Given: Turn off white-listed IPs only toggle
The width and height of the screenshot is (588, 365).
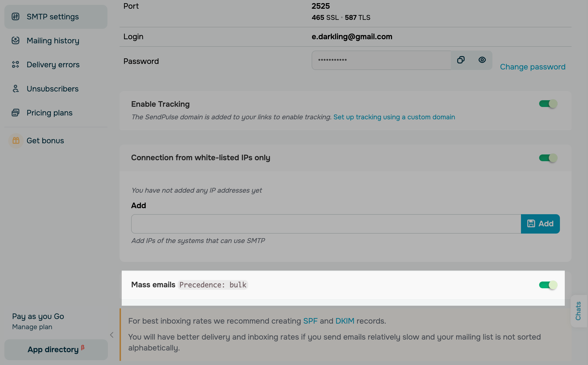Looking at the screenshot, I should point(548,158).
